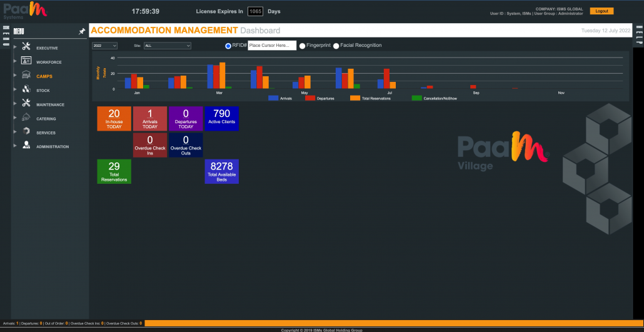Click the 17:59:39 clock display
Screen dimensions: 644x332
click(146, 11)
